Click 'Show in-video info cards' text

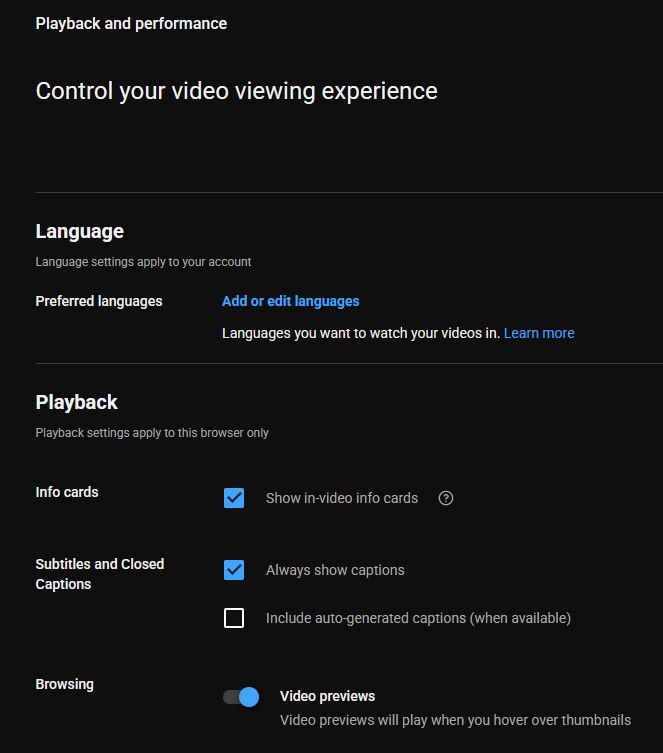(x=342, y=498)
